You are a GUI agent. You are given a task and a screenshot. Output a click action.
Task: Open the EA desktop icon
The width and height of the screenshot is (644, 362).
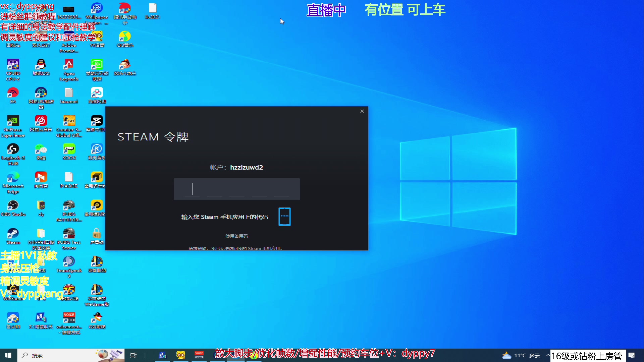click(x=13, y=95)
